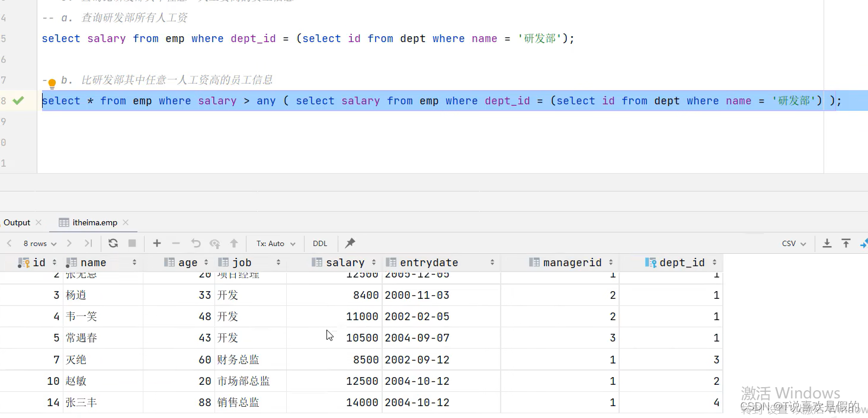Sort by the age column header
This screenshot has width=868, height=418.
click(x=179, y=262)
